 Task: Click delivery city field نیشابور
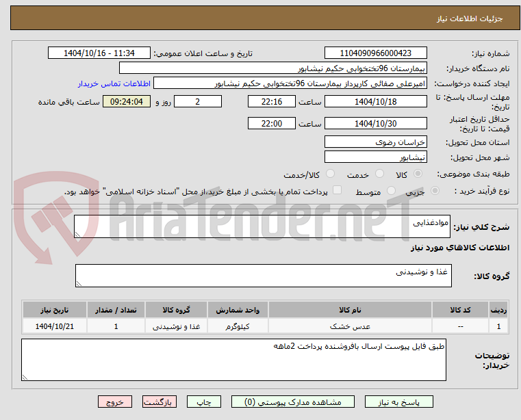tap(375, 157)
